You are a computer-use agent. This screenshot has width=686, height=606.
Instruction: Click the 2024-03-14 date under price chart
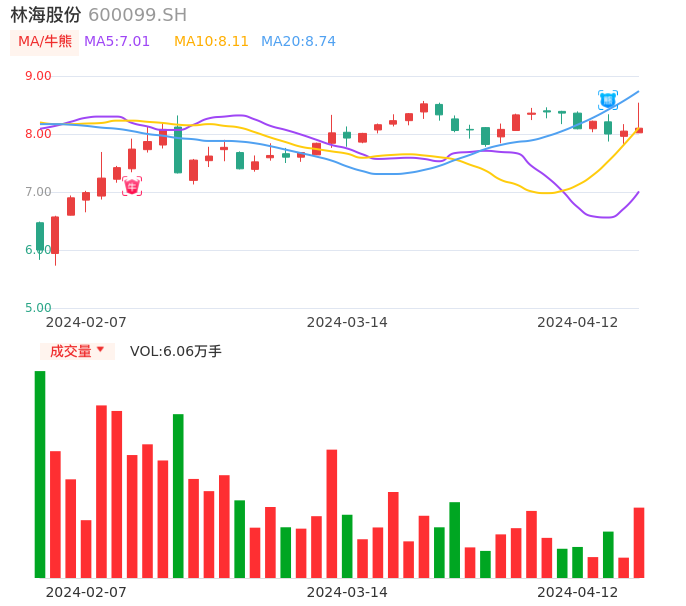347,322
